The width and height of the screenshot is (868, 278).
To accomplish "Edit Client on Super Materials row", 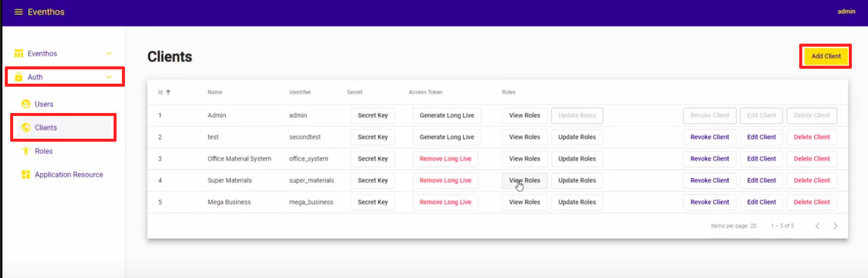I will [762, 180].
